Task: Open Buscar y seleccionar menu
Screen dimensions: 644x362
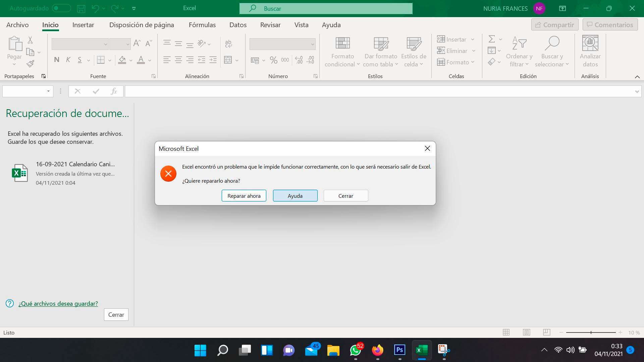Action: coord(552,52)
